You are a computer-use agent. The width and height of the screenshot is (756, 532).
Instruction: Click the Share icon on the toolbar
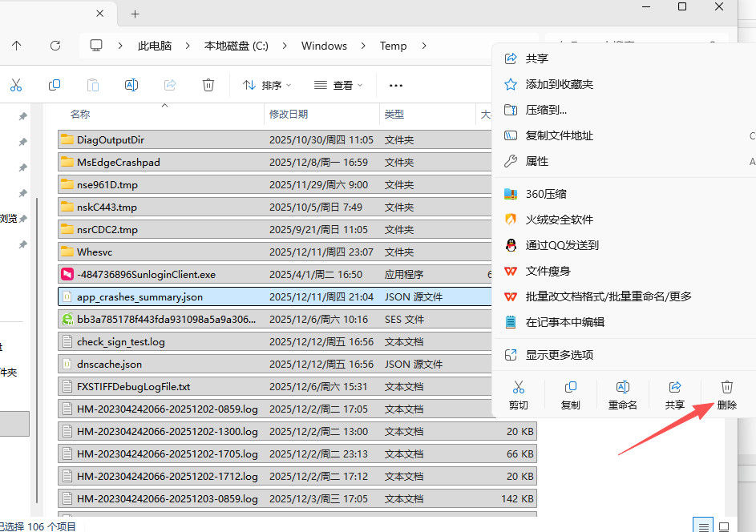point(170,84)
